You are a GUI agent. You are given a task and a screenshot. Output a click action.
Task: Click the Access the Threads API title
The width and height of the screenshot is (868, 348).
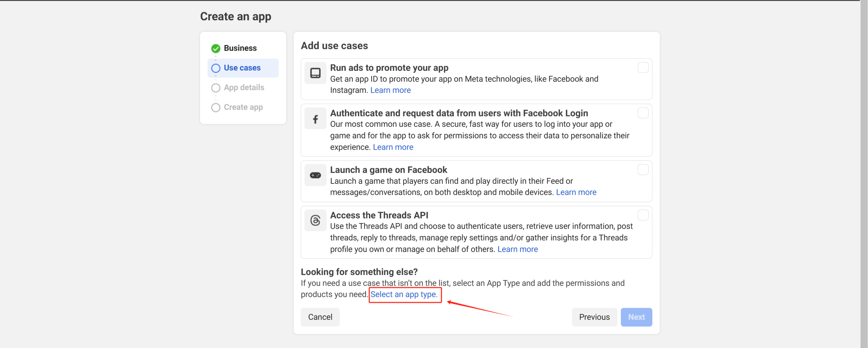point(379,215)
